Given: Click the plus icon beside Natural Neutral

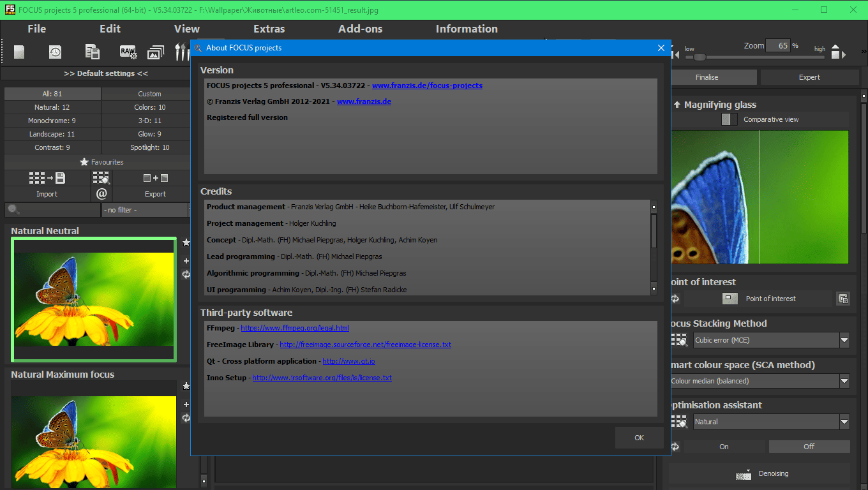Looking at the screenshot, I should (186, 260).
